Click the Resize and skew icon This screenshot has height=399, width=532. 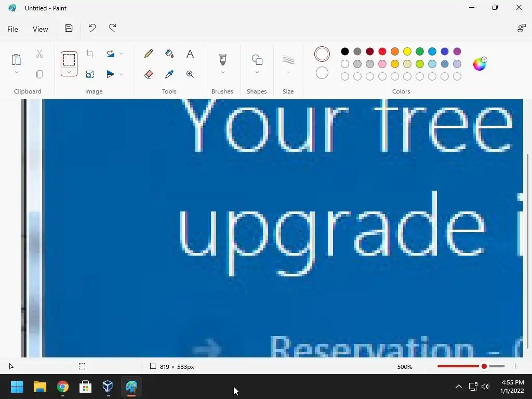coord(90,74)
